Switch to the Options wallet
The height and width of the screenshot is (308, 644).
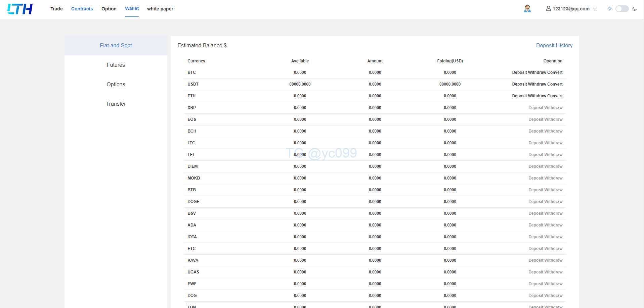(116, 85)
